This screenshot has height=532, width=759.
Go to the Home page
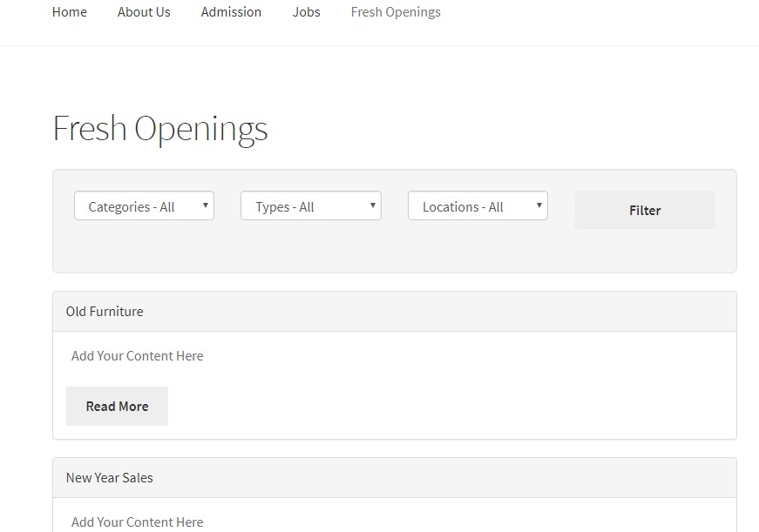tap(70, 12)
